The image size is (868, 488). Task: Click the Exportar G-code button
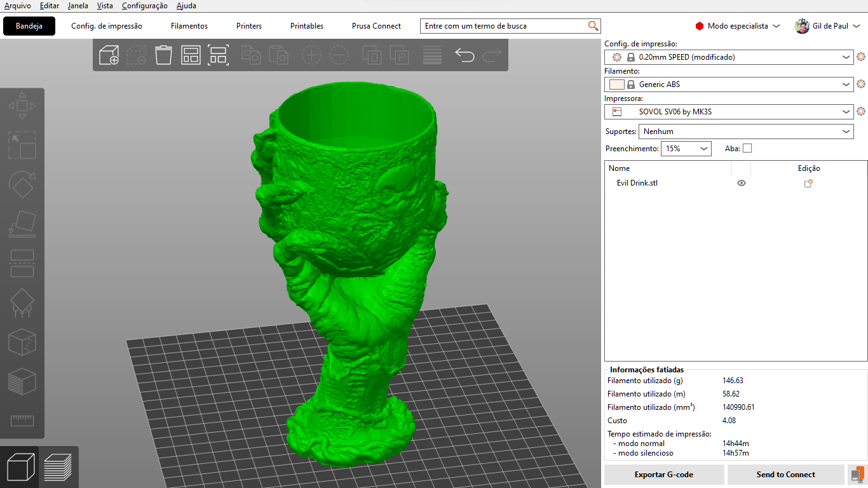coord(664,475)
